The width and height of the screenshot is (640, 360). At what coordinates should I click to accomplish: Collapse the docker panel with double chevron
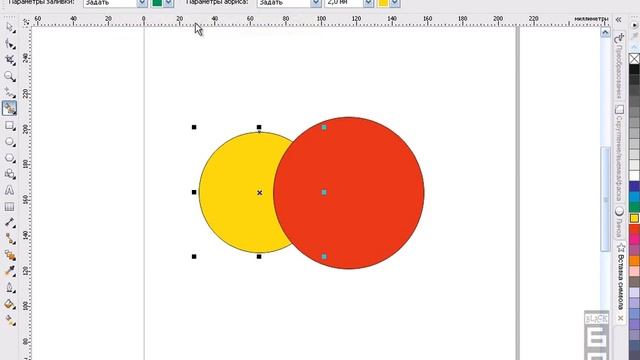[619, 20]
